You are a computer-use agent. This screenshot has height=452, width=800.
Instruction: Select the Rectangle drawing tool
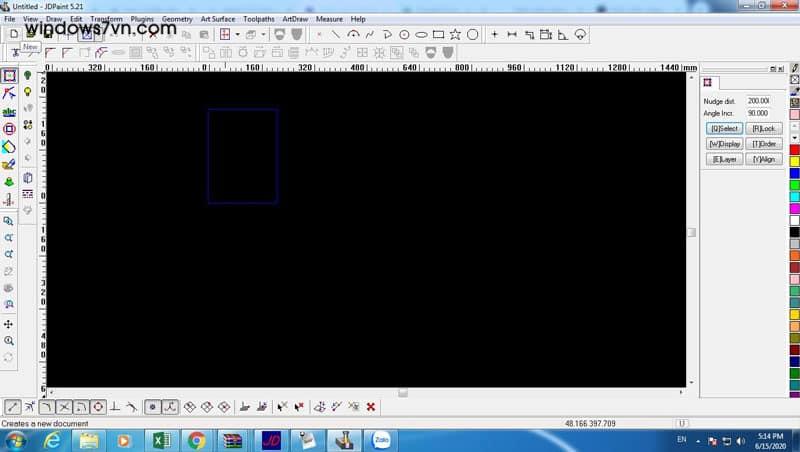pos(438,35)
